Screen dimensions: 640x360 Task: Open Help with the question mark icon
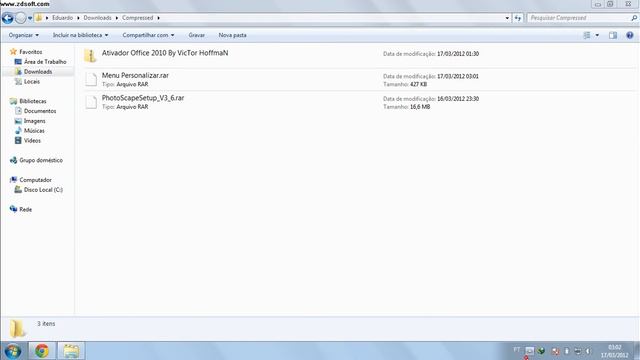pyautogui.click(x=630, y=36)
